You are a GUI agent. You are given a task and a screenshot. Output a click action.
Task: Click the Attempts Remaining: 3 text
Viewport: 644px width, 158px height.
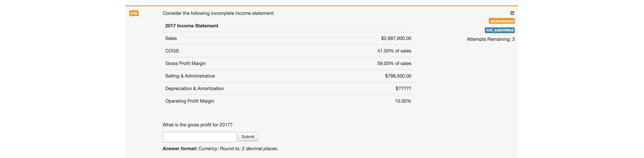coord(491,39)
